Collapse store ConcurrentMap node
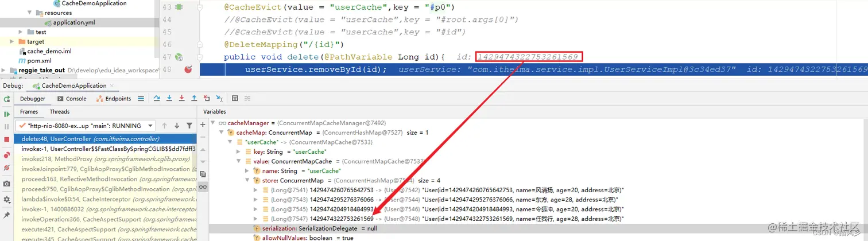The height and width of the screenshot is (241, 868). point(247,181)
